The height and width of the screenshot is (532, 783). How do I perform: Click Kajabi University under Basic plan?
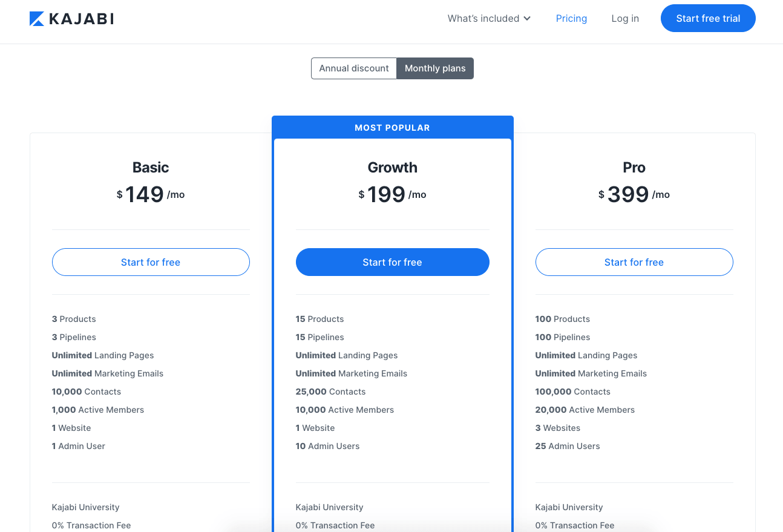click(x=86, y=507)
